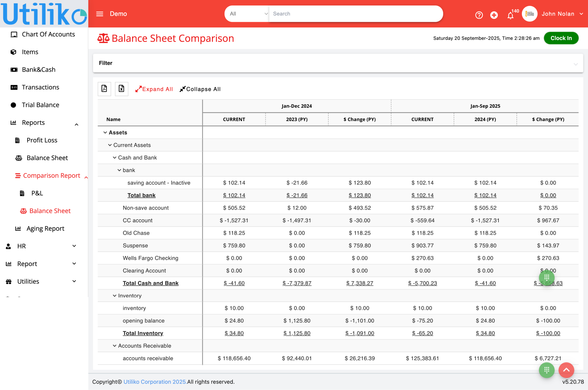Export report as PDF icon
This screenshot has width=588, height=390.
coord(104,89)
